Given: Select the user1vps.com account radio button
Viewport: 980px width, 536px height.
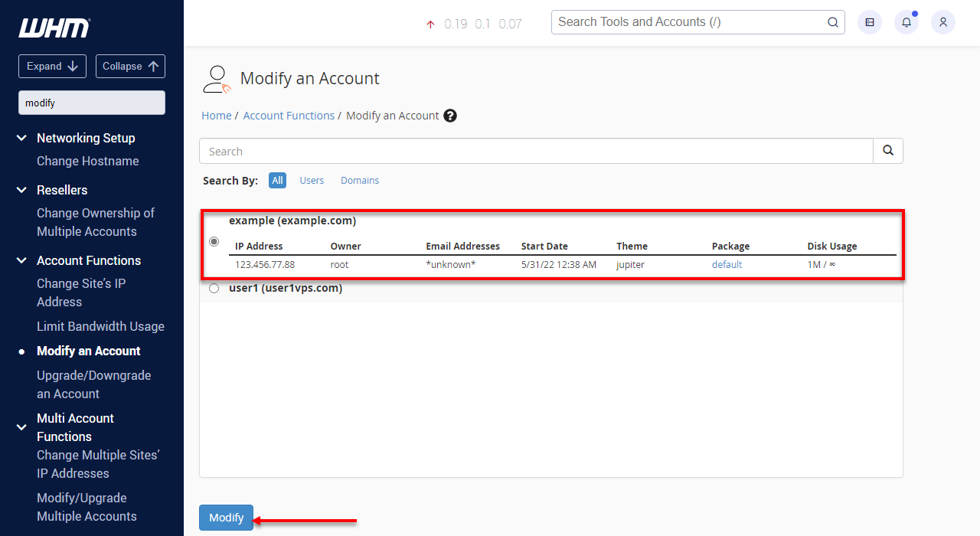Looking at the screenshot, I should point(214,288).
